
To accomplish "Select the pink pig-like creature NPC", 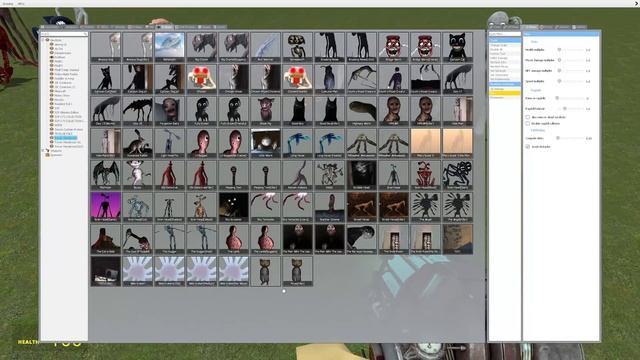I will pyautogui.click(x=265, y=111).
